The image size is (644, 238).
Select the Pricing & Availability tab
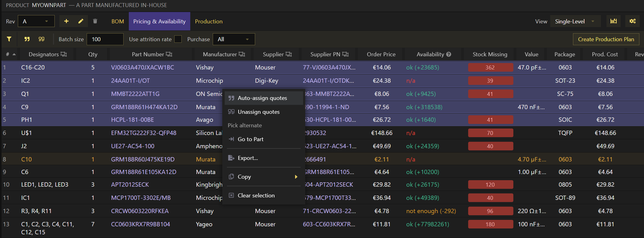point(160,21)
